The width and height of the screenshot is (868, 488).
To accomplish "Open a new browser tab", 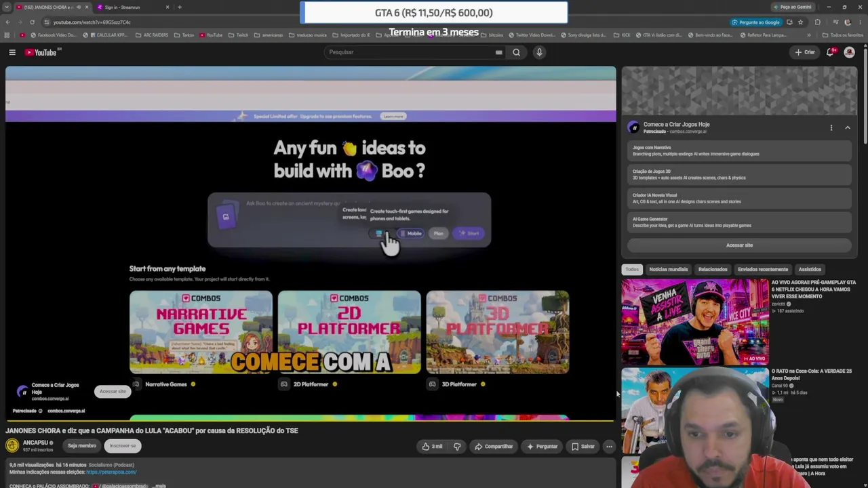I will pos(180,7).
